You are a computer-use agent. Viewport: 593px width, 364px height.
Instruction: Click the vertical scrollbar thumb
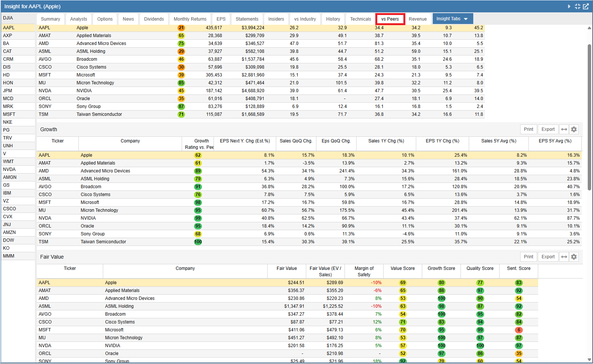pos(589,117)
